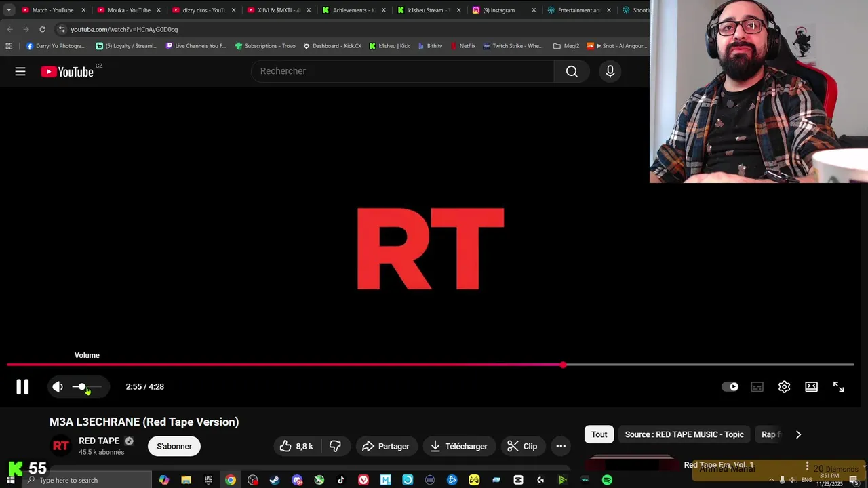
Task: Open the k1sheu | Kick bookmark
Action: pos(389,46)
